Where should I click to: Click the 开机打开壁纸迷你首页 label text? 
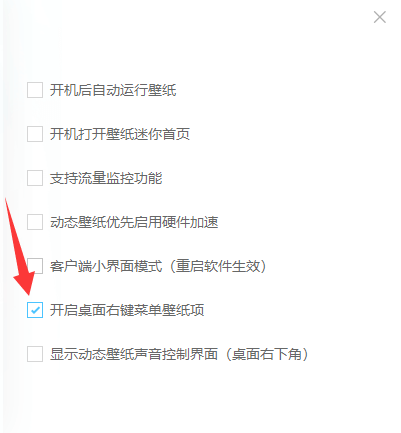point(120,134)
